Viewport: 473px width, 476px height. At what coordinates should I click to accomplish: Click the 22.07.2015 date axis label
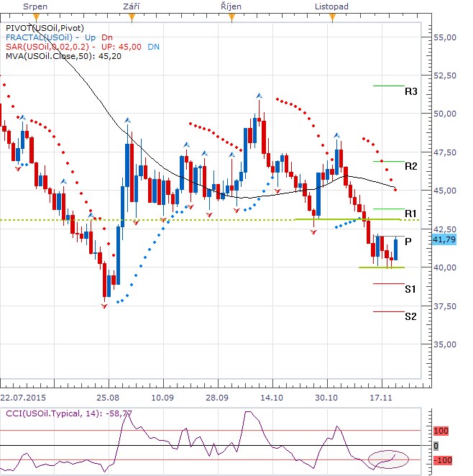[23, 398]
